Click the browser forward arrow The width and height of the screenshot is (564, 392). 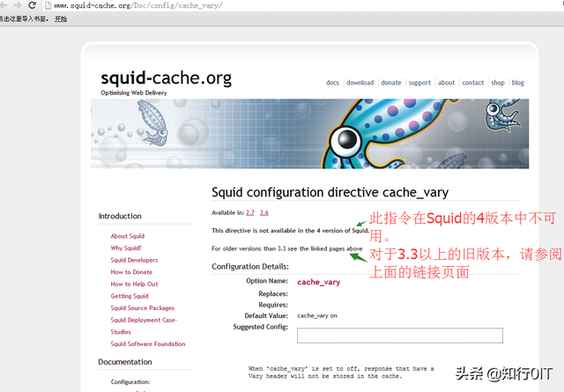[18, 5]
